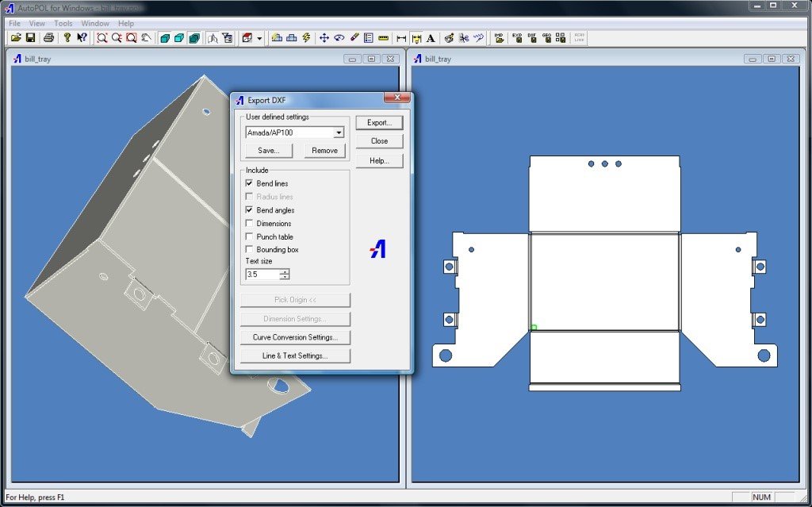Click the Save... button

[x=269, y=150]
